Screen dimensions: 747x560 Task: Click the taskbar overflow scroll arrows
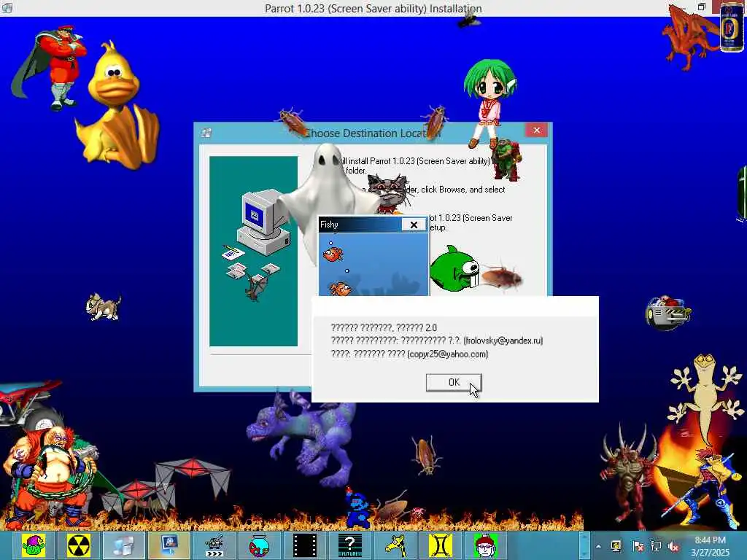(584, 545)
